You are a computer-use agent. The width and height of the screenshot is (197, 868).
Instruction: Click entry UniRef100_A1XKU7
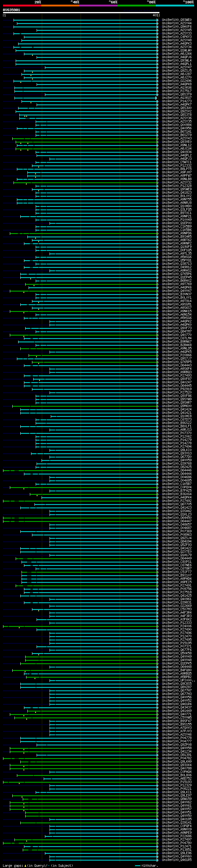click(177, 98)
